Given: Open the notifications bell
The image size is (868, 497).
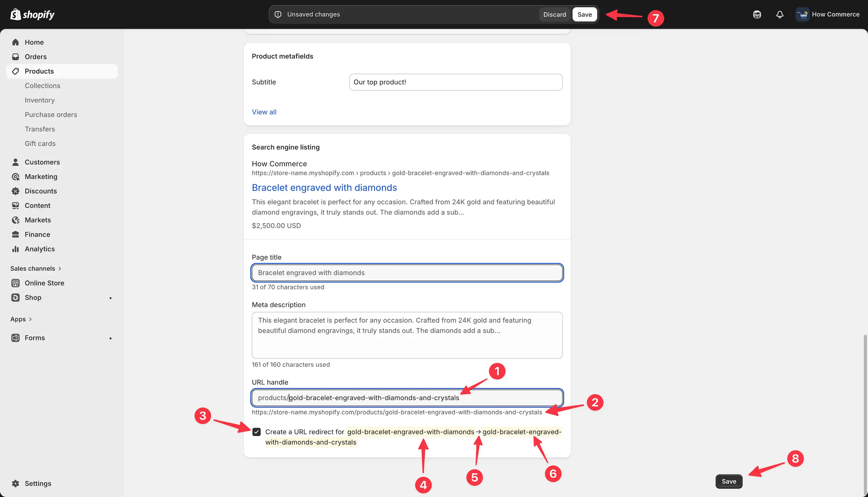Looking at the screenshot, I should click(x=780, y=14).
